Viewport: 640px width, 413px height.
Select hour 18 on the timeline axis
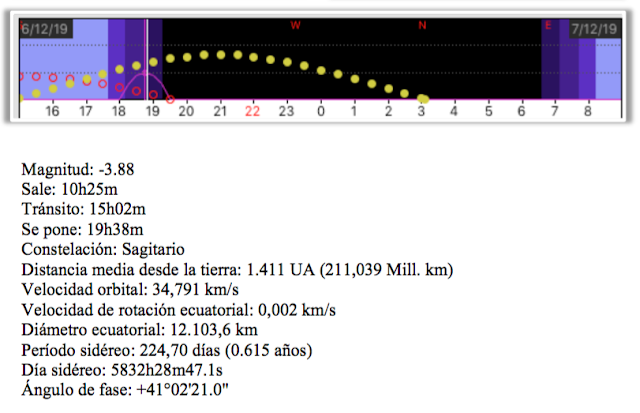point(119,111)
